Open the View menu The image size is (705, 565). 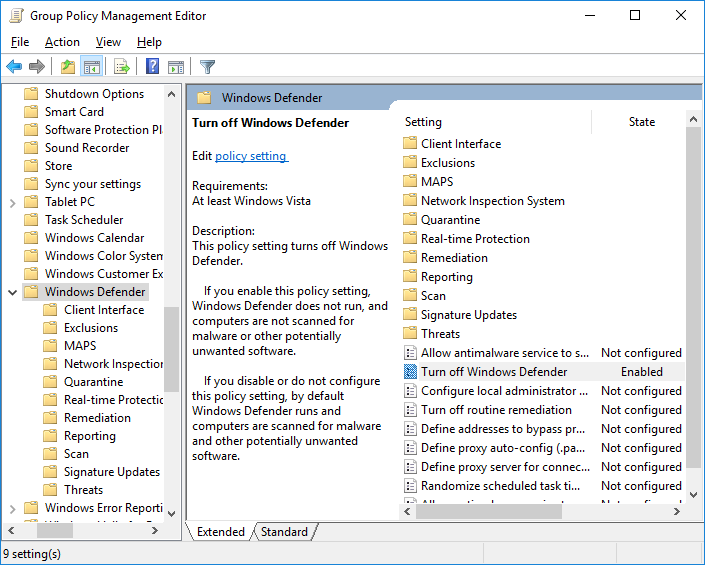point(108,42)
